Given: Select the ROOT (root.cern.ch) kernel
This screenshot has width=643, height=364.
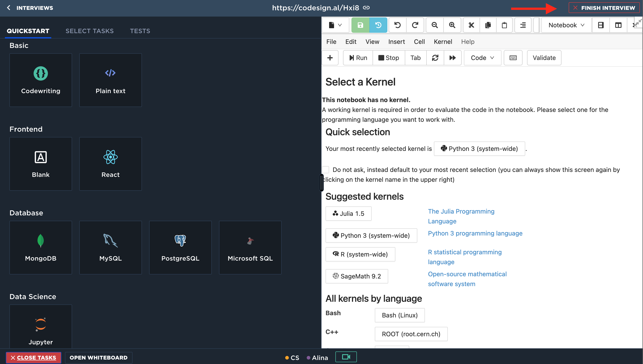Looking at the screenshot, I should point(411,334).
